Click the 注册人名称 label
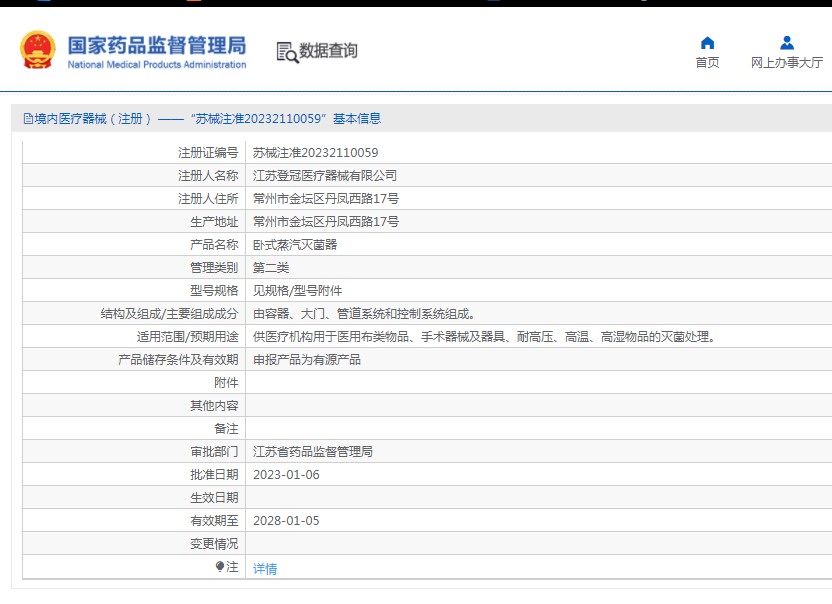The height and width of the screenshot is (604, 832). (208, 176)
